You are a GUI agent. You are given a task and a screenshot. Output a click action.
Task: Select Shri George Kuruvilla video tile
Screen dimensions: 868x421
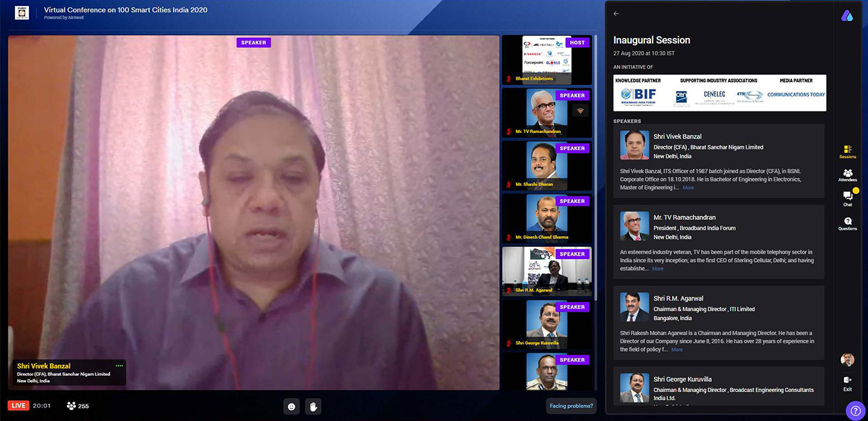click(x=547, y=325)
